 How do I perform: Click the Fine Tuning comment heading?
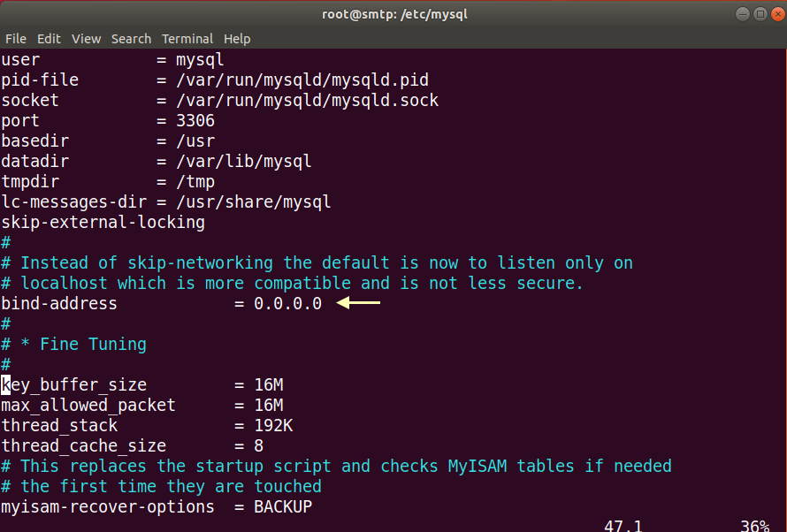73,344
